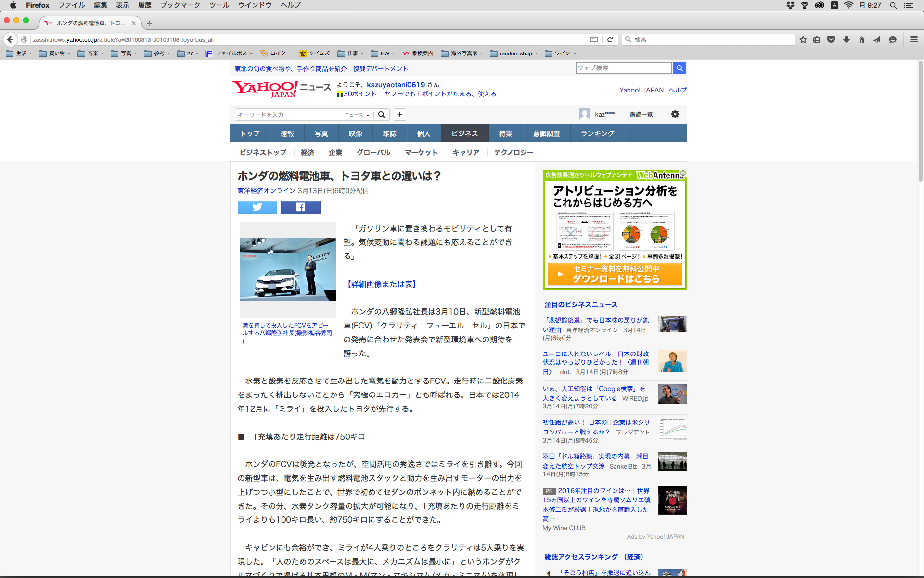Click the reload page icon
Image resolution: width=924 pixels, height=578 pixels.
click(610, 39)
